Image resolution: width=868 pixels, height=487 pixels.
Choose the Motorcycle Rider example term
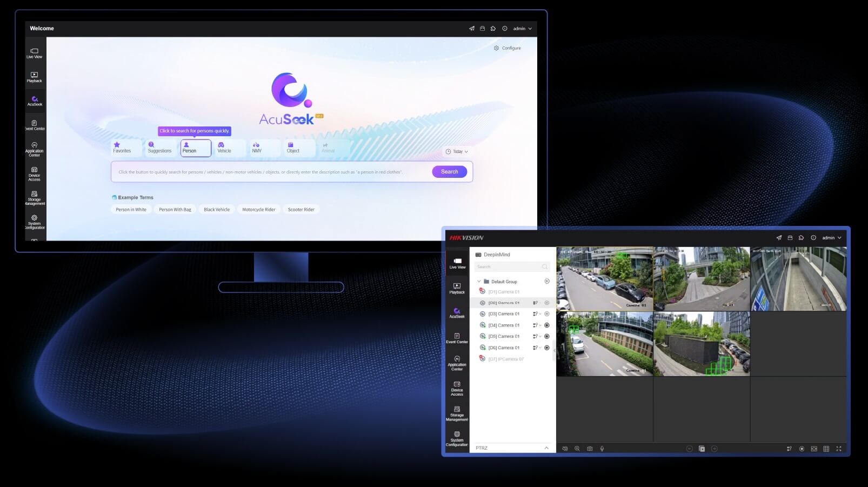point(258,210)
